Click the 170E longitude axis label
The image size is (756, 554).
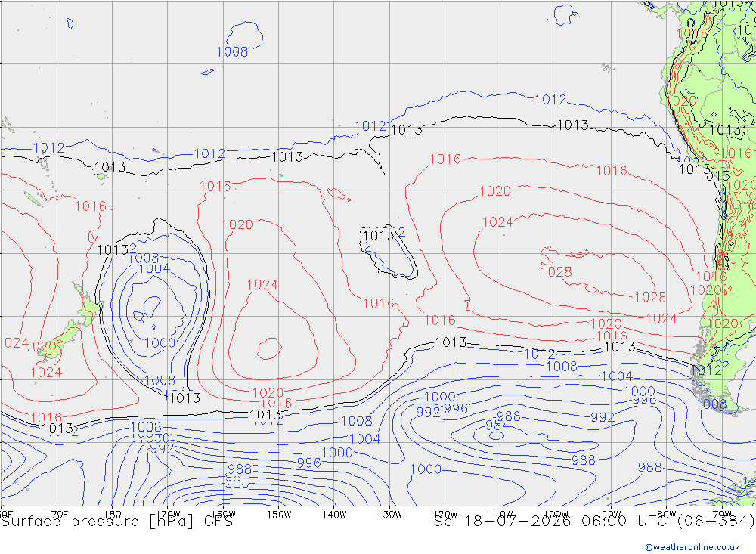tap(57, 515)
